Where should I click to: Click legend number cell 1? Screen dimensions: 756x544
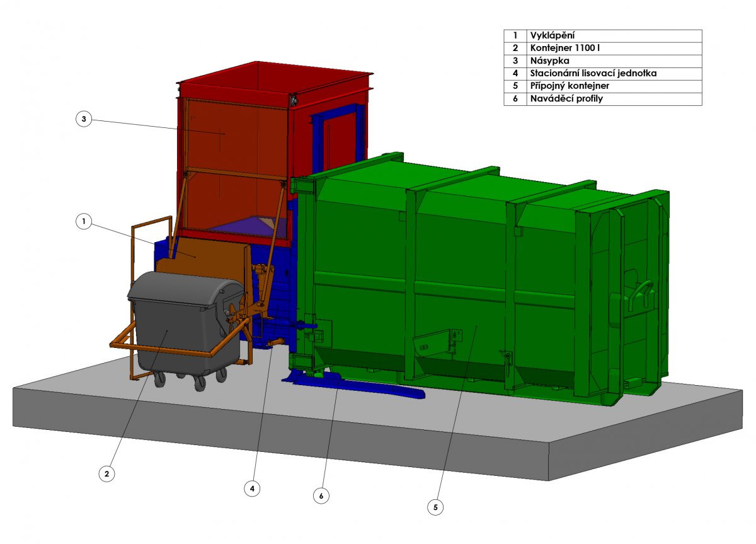[515, 35]
